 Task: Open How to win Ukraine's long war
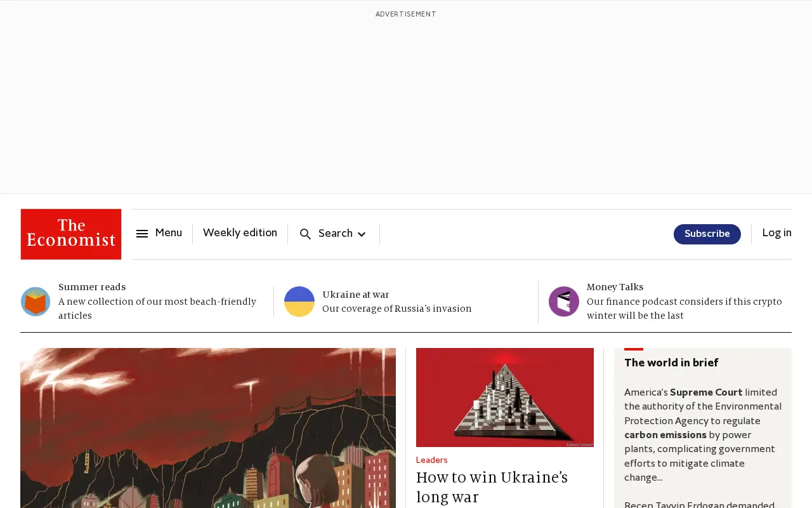click(492, 487)
